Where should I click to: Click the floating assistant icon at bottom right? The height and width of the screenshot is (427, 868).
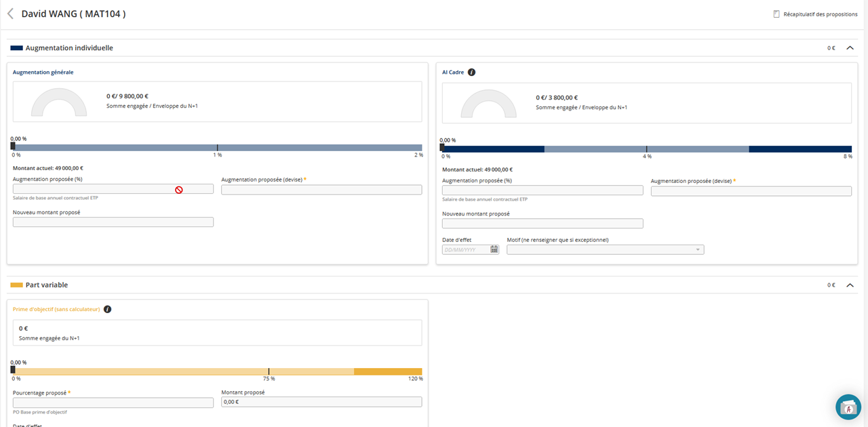[848, 407]
